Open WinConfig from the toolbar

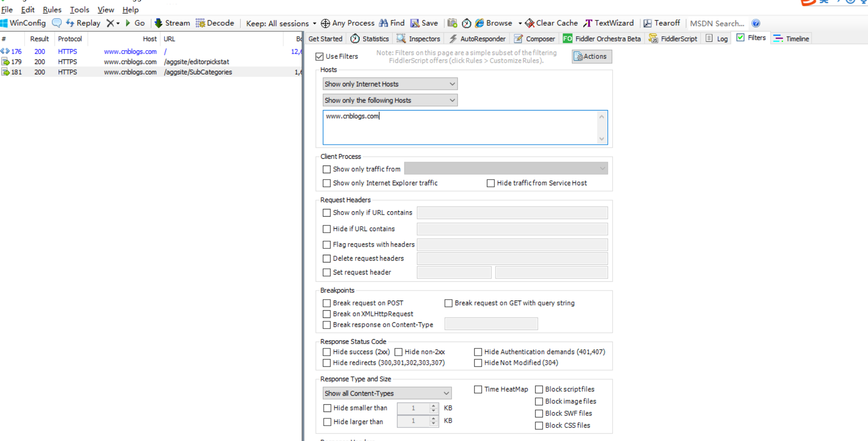tap(23, 23)
